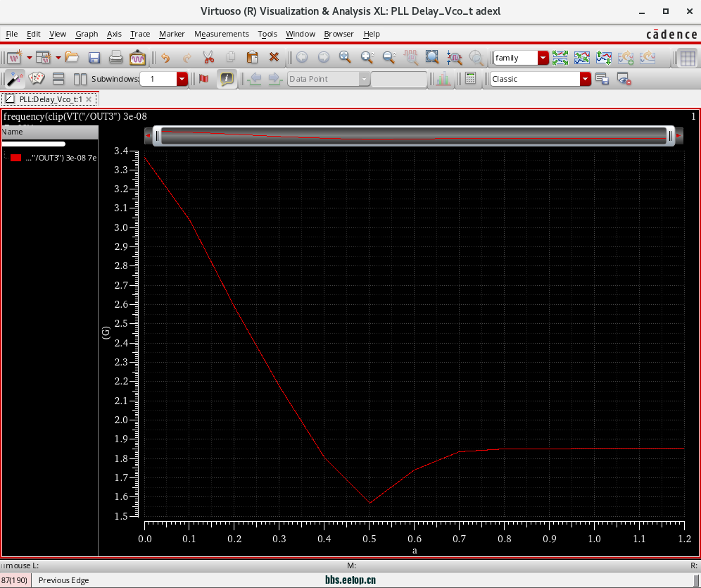
Task: Open the histogram bar-chart tool
Action: pyautogui.click(x=443, y=79)
